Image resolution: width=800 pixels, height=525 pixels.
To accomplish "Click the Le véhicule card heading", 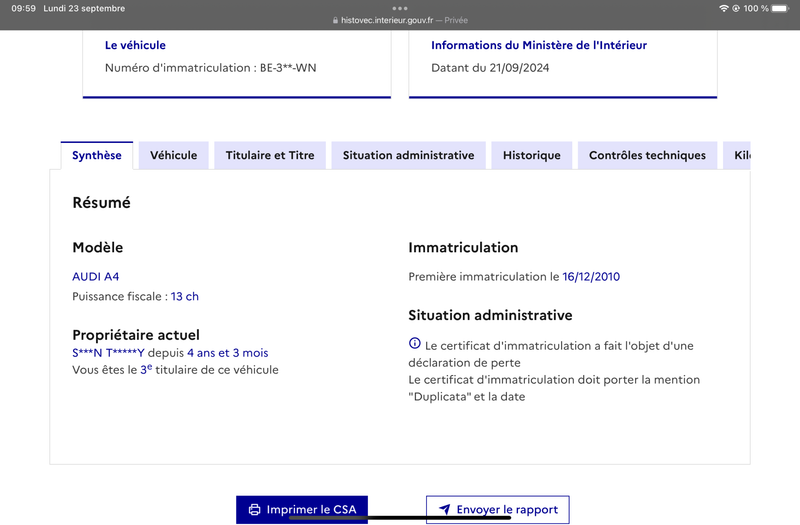I will click(x=135, y=45).
